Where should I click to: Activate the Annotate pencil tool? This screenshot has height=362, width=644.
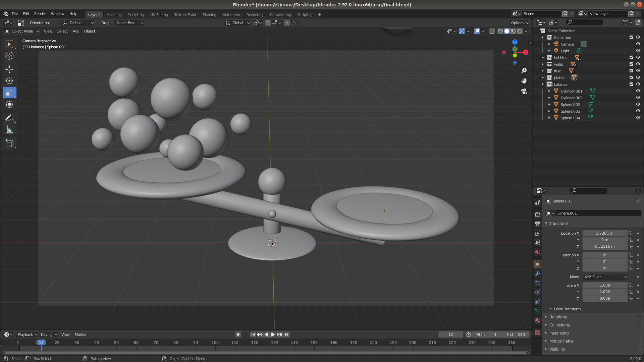tap(9, 118)
